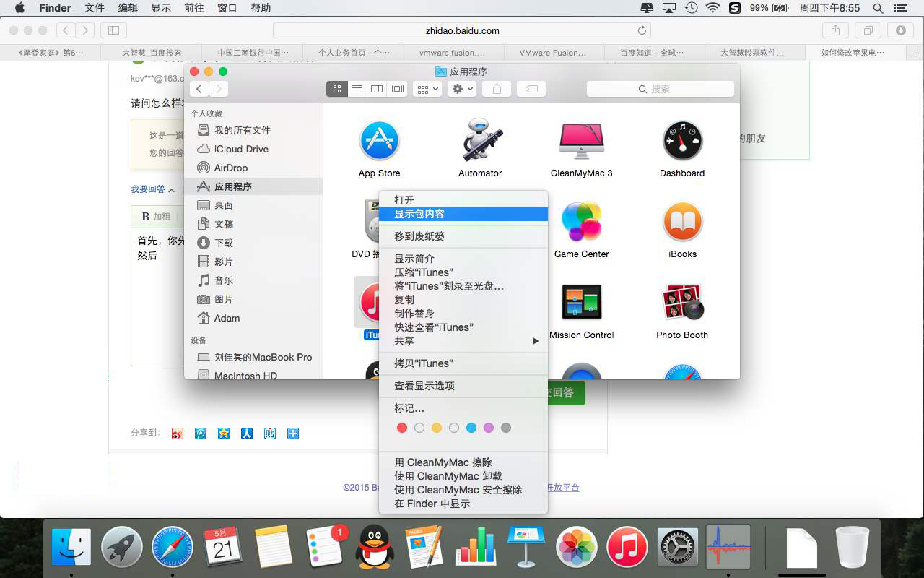924x578 pixels.
Task: Select the Game Center app icon
Action: tap(581, 221)
